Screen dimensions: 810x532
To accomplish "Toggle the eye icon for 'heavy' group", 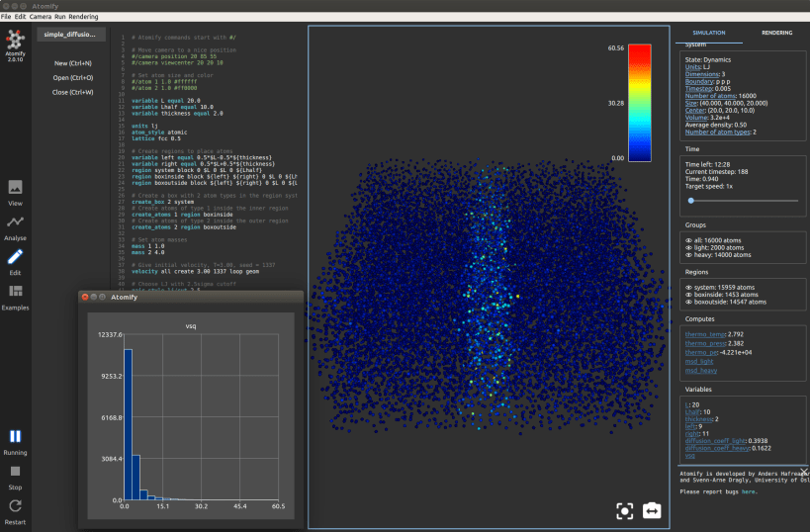I will pos(688,254).
